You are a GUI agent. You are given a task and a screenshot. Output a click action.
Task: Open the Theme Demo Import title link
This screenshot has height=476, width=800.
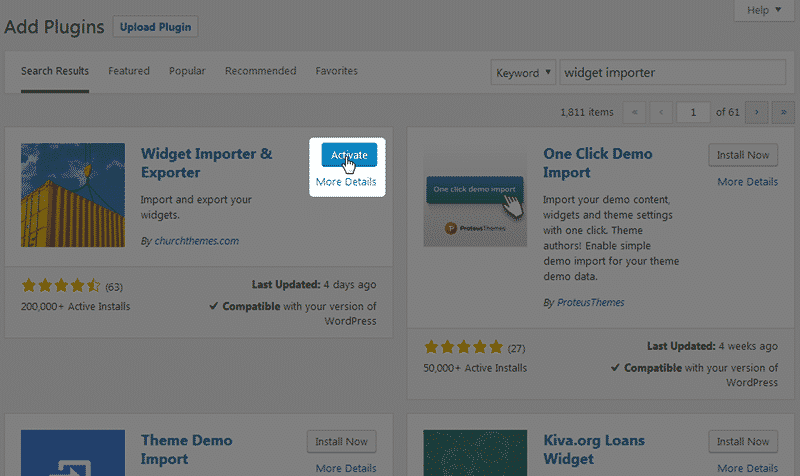[x=186, y=449]
